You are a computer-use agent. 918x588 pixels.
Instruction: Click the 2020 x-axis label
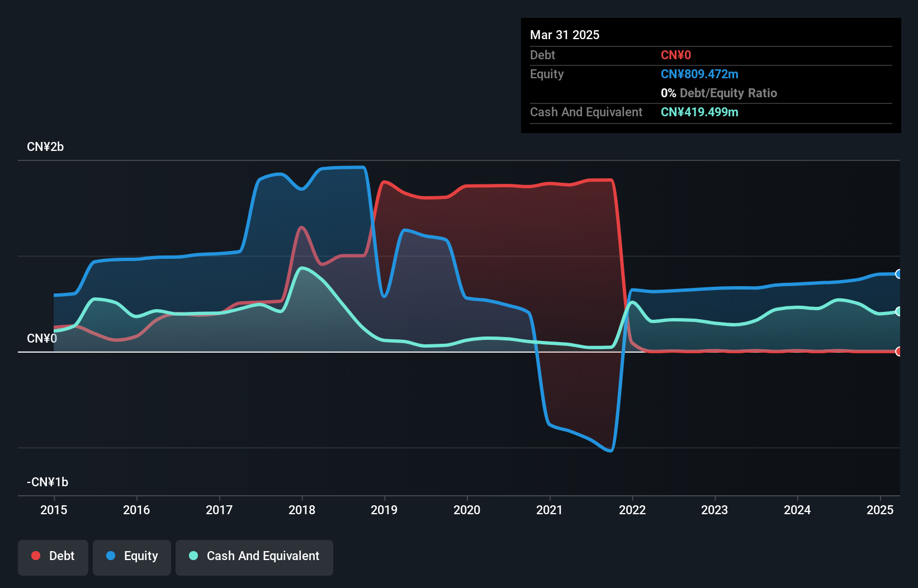point(467,510)
